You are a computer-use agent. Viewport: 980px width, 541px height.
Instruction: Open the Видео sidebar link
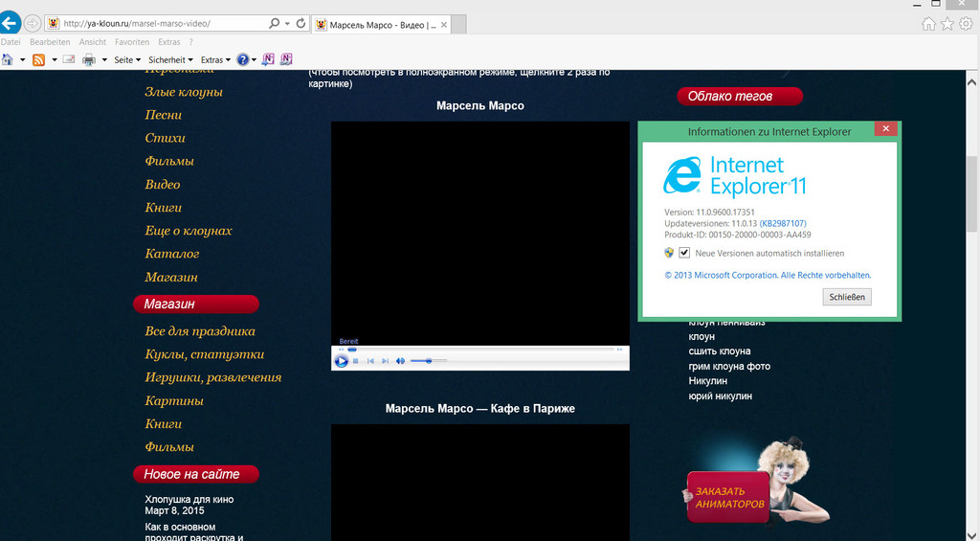pos(163,185)
